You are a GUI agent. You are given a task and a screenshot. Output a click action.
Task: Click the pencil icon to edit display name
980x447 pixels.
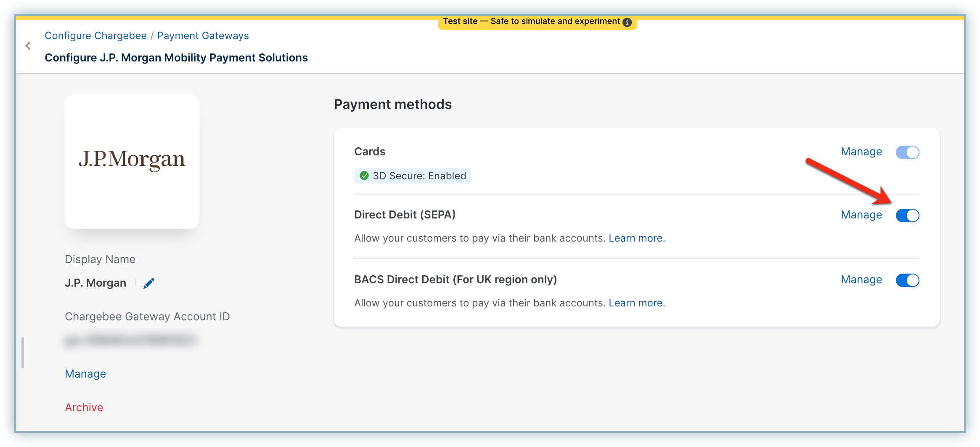pos(149,283)
